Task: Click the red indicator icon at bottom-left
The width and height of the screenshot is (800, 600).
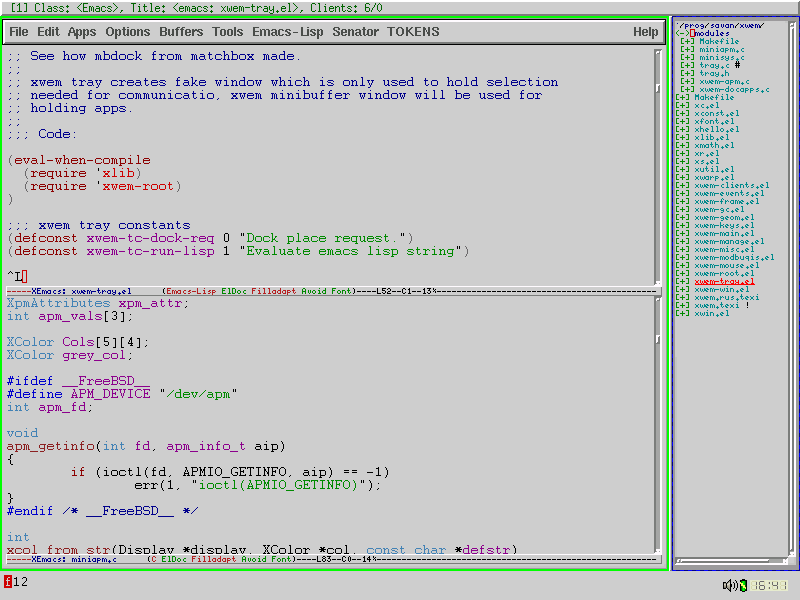Action: click(8, 582)
